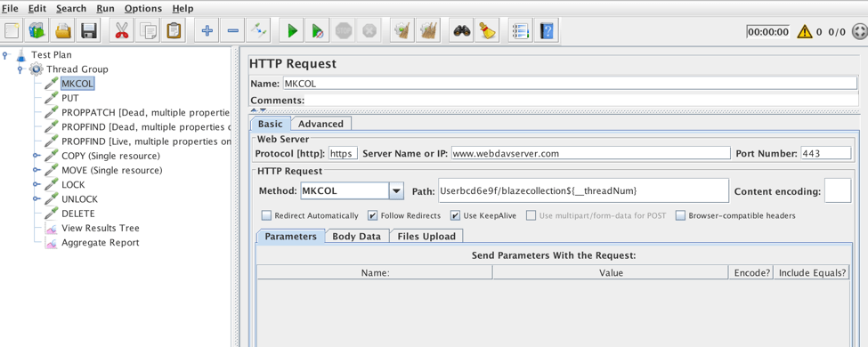868x347 pixels.
Task: Expand the LOCK sampler node
Action: [37, 184]
